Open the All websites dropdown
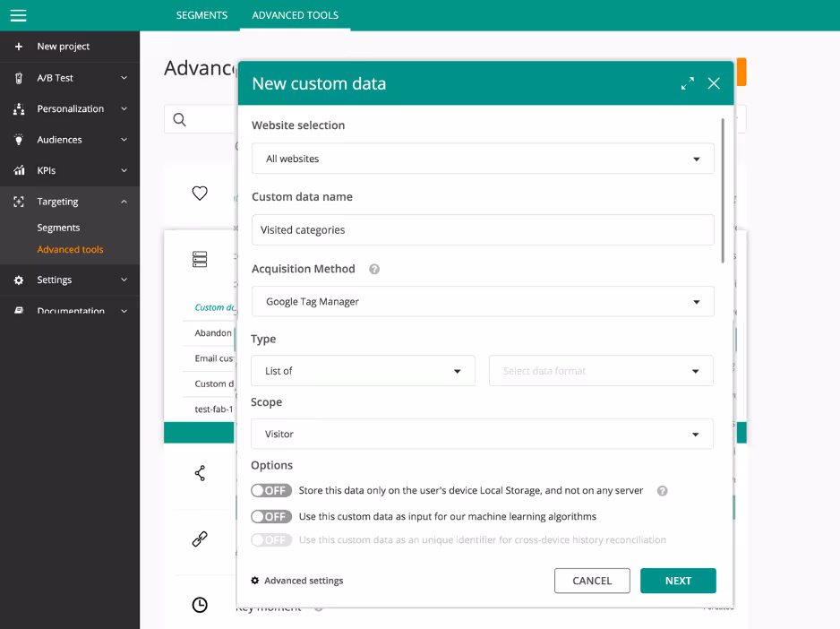The height and width of the screenshot is (629, 840). pos(483,159)
